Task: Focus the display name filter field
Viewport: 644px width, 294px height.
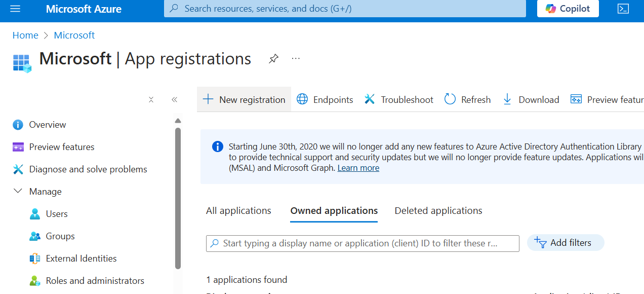Action: click(363, 243)
